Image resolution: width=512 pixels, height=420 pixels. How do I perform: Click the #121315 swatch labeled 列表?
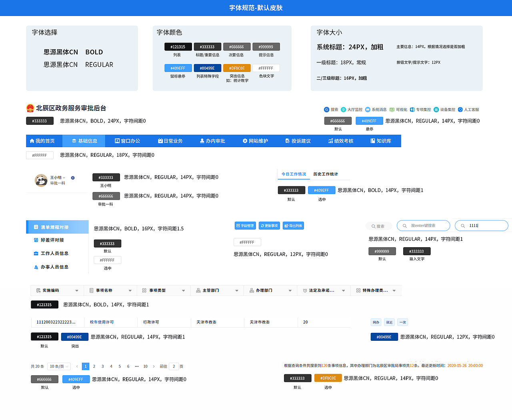coord(178,47)
